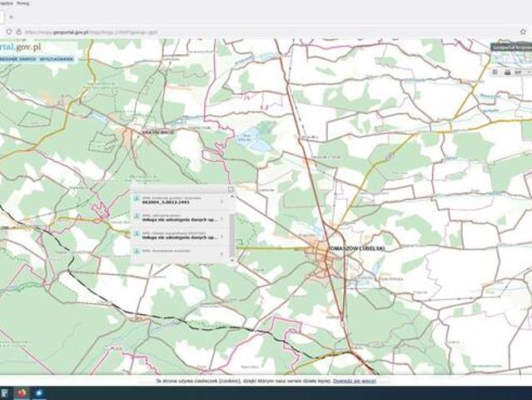The width and height of the screenshot is (532, 400).
Task: Open a new browser tab with plus button
Action: click(x=11, y=17)
